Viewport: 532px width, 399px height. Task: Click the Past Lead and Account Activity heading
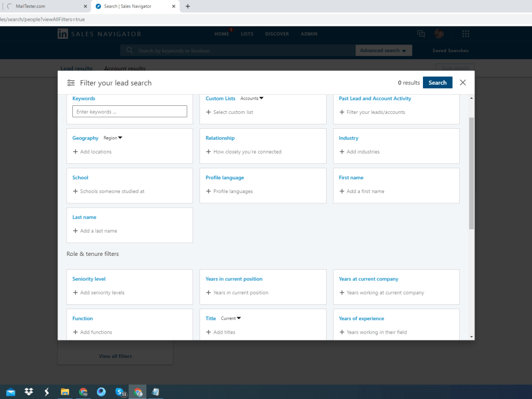pos(375,98)
